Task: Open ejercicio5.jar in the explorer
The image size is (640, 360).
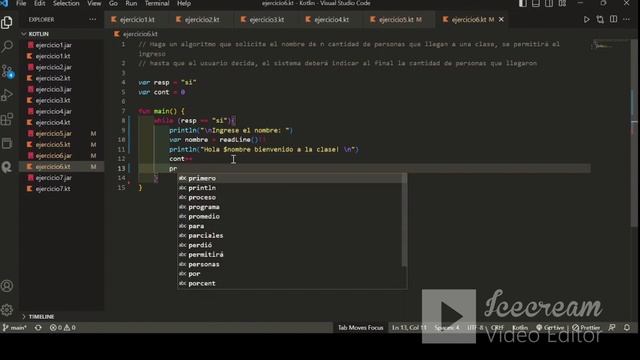Action: click(53, 133)
